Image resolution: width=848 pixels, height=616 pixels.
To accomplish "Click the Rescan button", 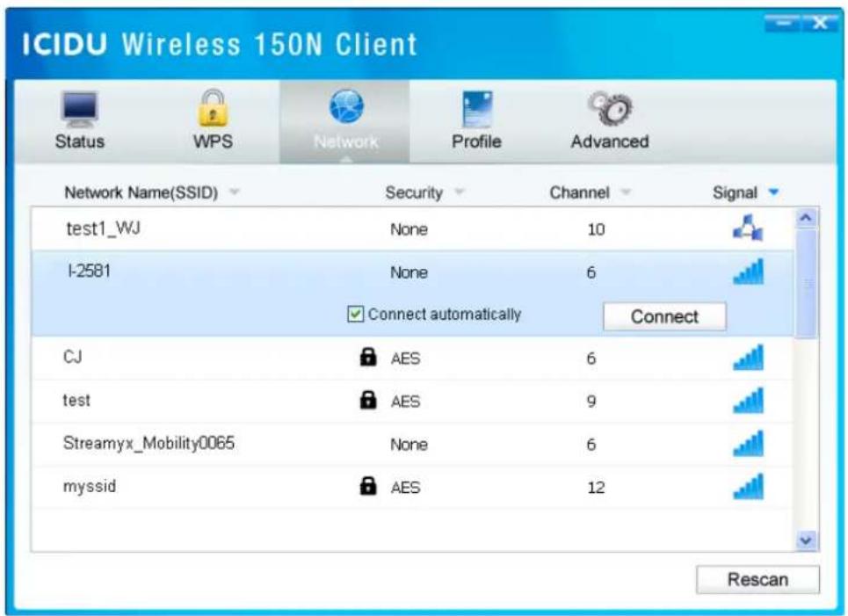I will point(757,580).
